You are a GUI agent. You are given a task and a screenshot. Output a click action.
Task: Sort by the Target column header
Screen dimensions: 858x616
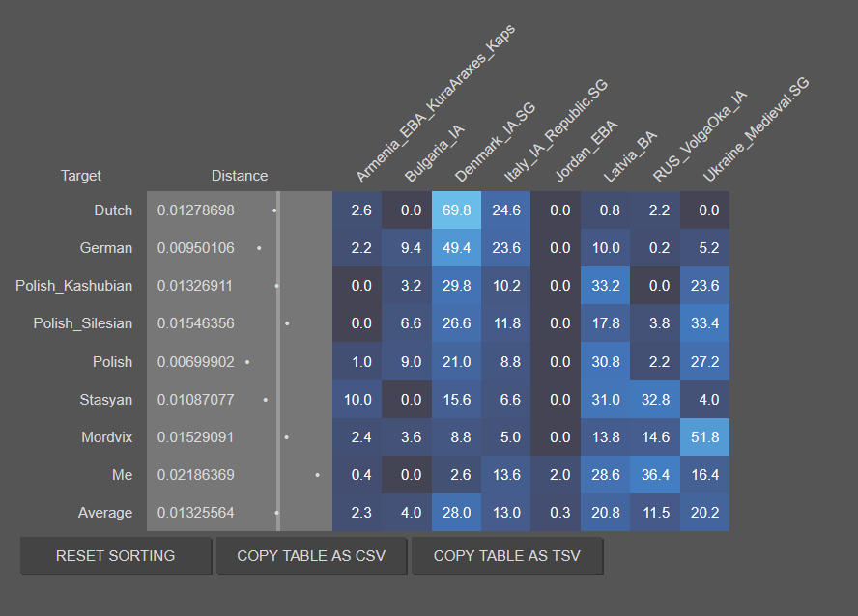(x=81, y=176)
